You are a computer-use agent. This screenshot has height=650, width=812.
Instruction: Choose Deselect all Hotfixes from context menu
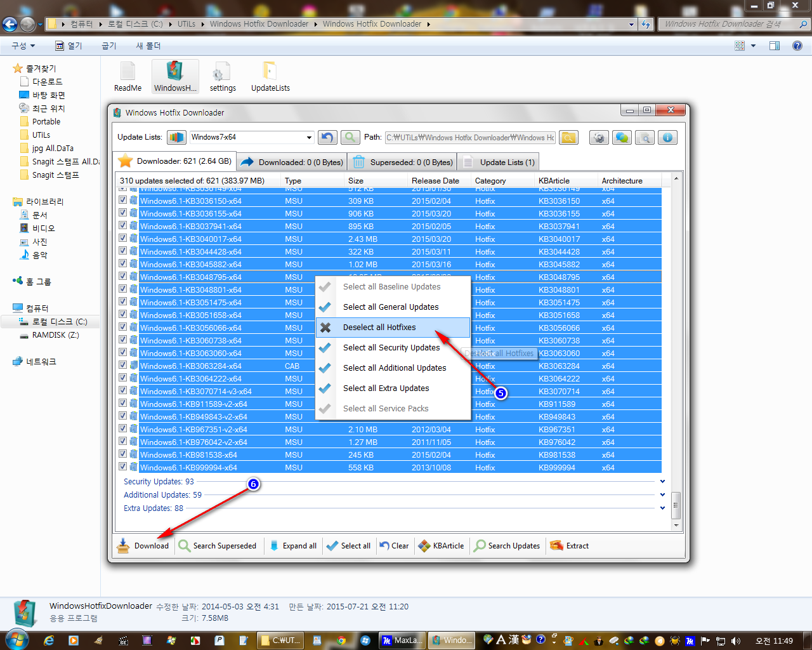(393, 328)
